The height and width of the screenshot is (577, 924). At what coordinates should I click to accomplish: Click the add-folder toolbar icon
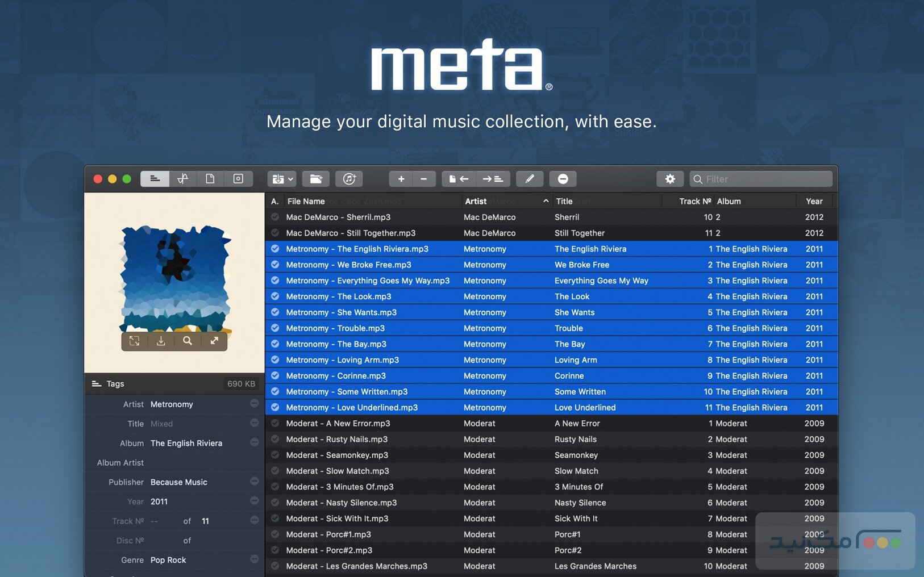[x=316, y=179]
